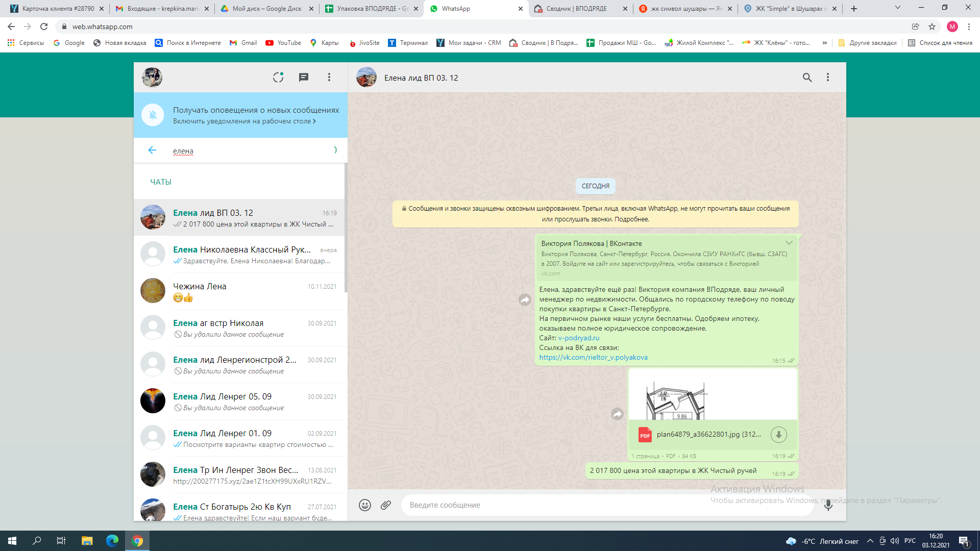The width and height of the screenshot is (980, 551).
Task: Switch to Сводник ВПОДРЯДЕ browser tab
Action: pyautogui.click(x=576, y=9)
